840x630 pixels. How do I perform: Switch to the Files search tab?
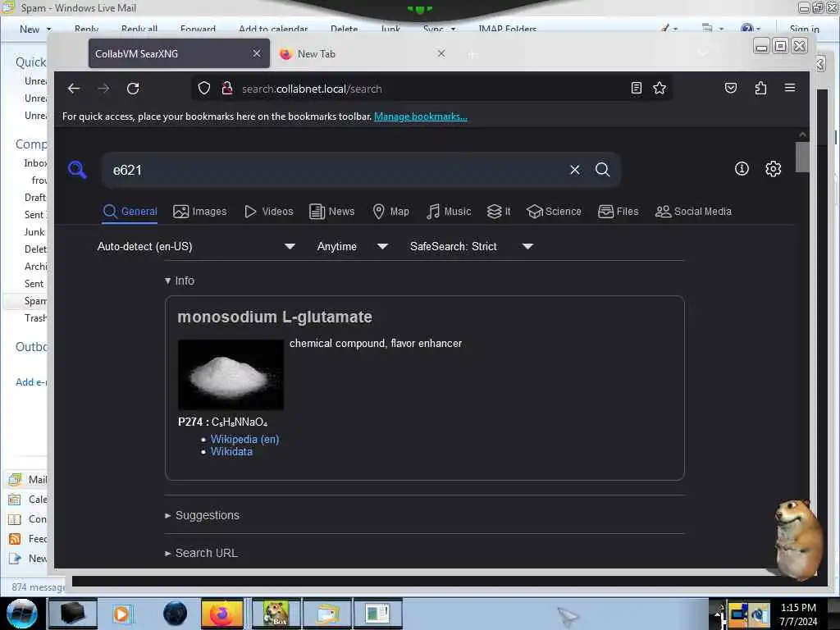619,212
